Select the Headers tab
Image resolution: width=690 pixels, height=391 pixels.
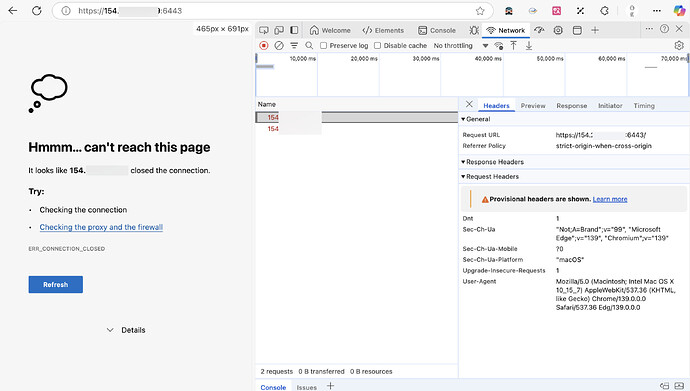(x=496, y=106)
